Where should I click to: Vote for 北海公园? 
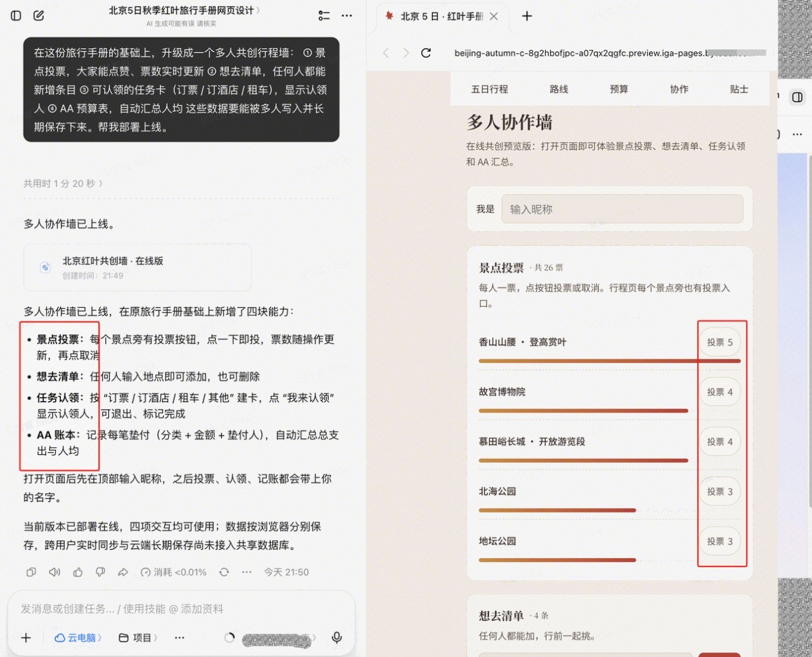click(x=720, y=491)
